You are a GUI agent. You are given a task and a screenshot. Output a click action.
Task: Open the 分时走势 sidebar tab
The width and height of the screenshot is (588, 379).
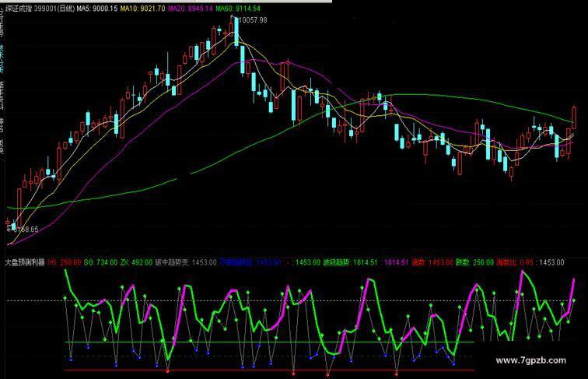tap(2, 23)
